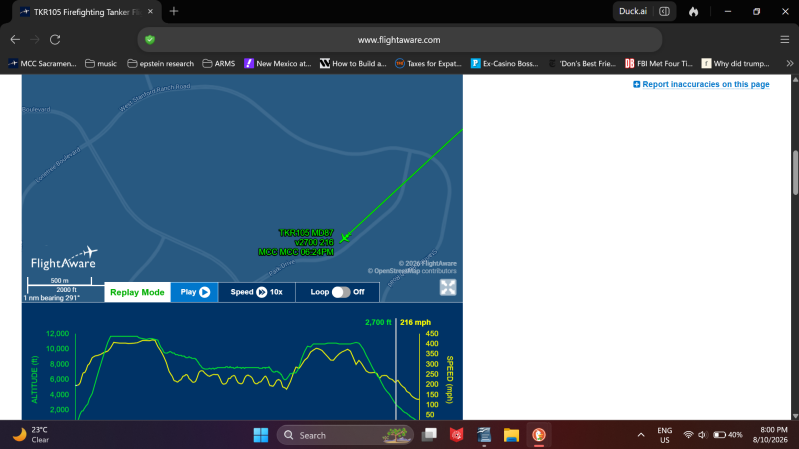Image resolution: width=799 pixels, height=449 pixels.
Task: Open the Wi-Fi network settings icon
Action: click(688, 435)
